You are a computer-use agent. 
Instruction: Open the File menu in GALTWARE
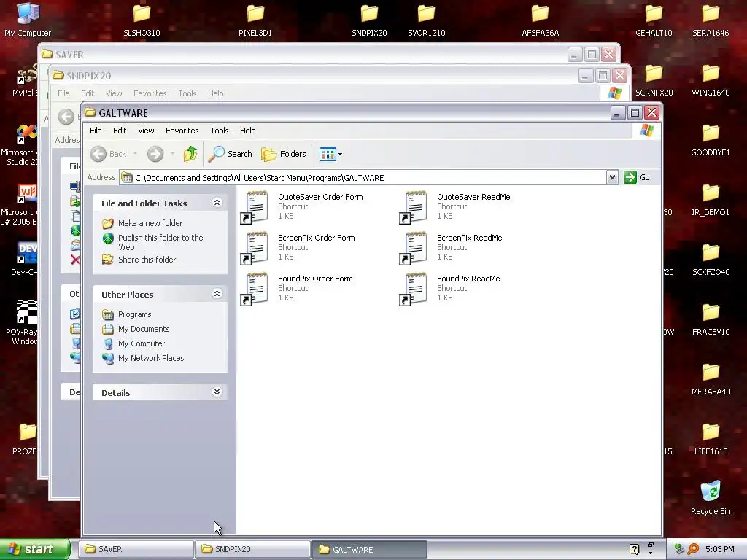96,131
